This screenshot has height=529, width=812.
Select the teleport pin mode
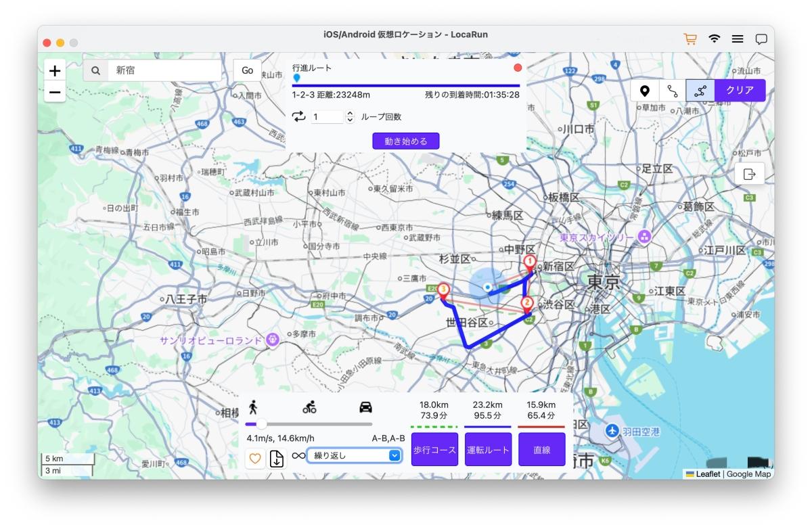coord(645,91)
